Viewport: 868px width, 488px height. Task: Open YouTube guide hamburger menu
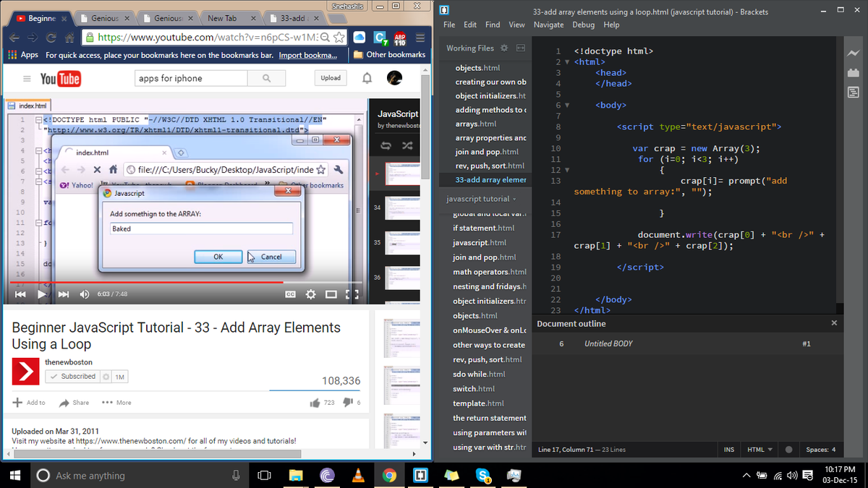tap(27, 78)
